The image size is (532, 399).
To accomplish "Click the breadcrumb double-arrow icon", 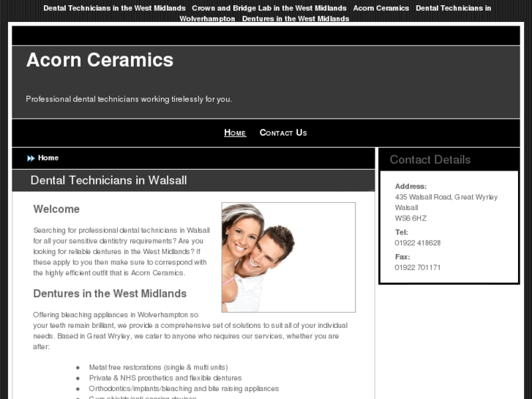I will pos(31,158).
